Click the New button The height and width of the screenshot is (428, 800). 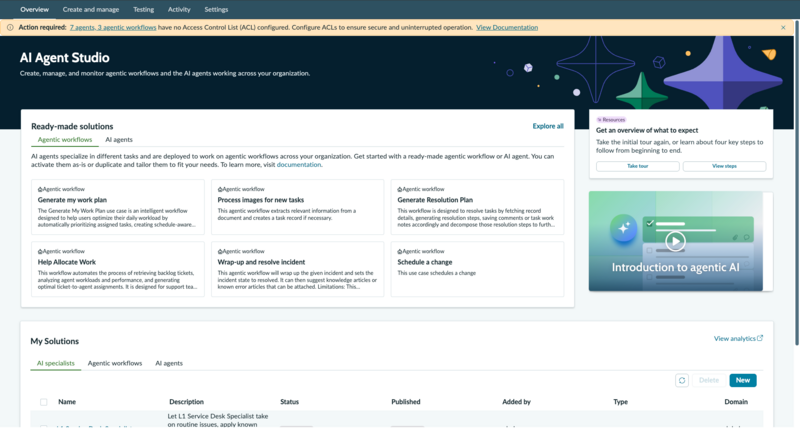point(743,380)
